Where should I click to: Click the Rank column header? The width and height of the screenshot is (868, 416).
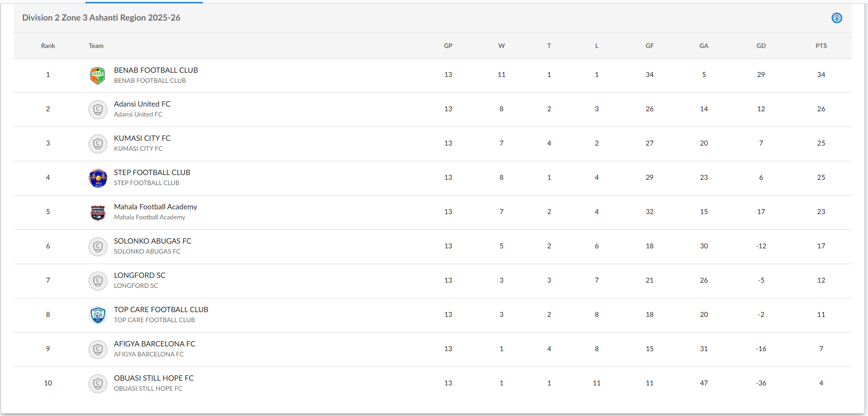click(48, 46)
